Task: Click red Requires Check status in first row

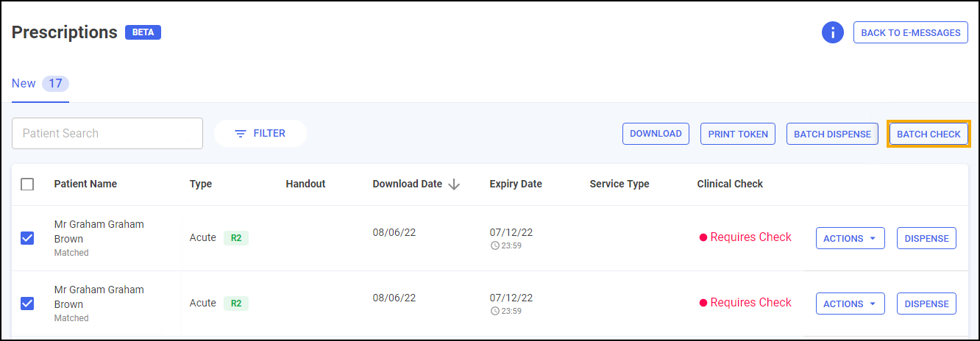Action: click(745, 237)
